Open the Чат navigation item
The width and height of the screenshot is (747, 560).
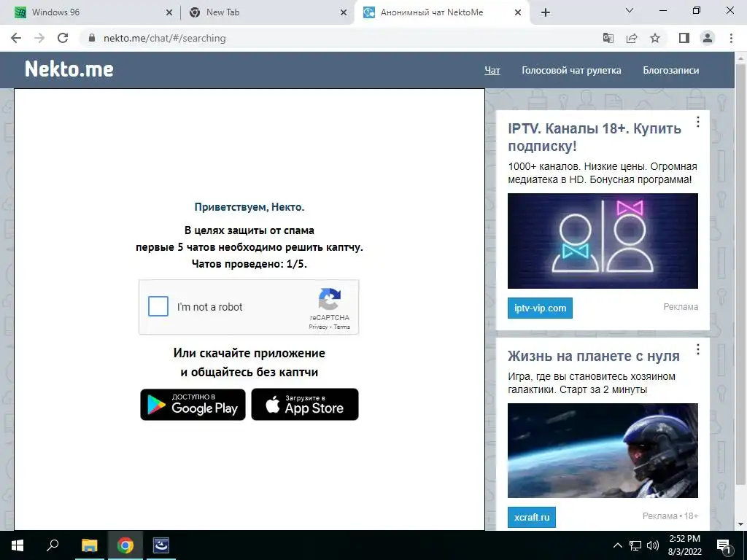coord(492,71)
